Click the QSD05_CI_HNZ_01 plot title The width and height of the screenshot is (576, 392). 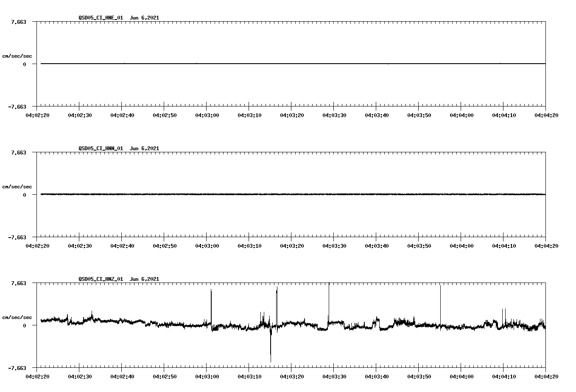(x=119, y=279)
